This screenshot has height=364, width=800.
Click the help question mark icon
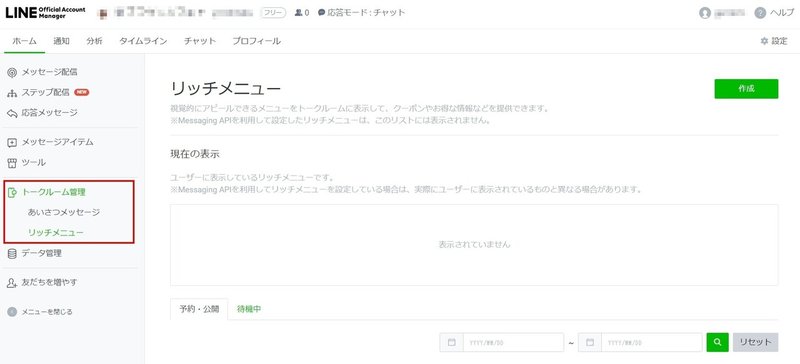(x=760, y=13)
